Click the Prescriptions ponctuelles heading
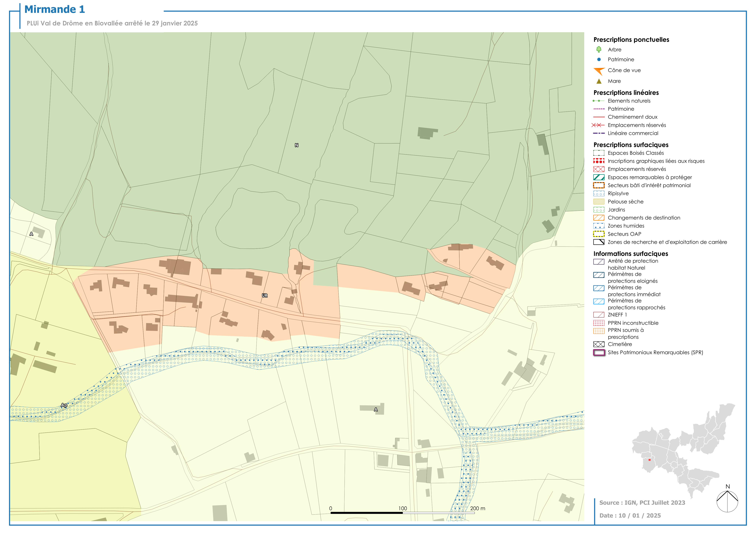This screenshot has width=756, height=535. [x=631, y=40]
